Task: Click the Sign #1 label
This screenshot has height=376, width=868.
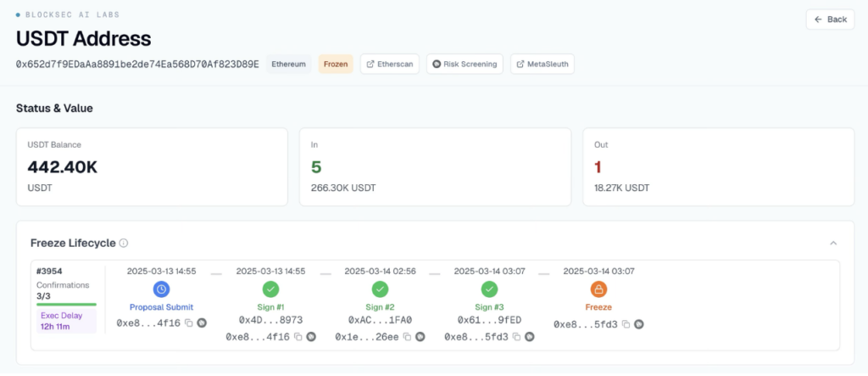Action: (x=270, y=307)
